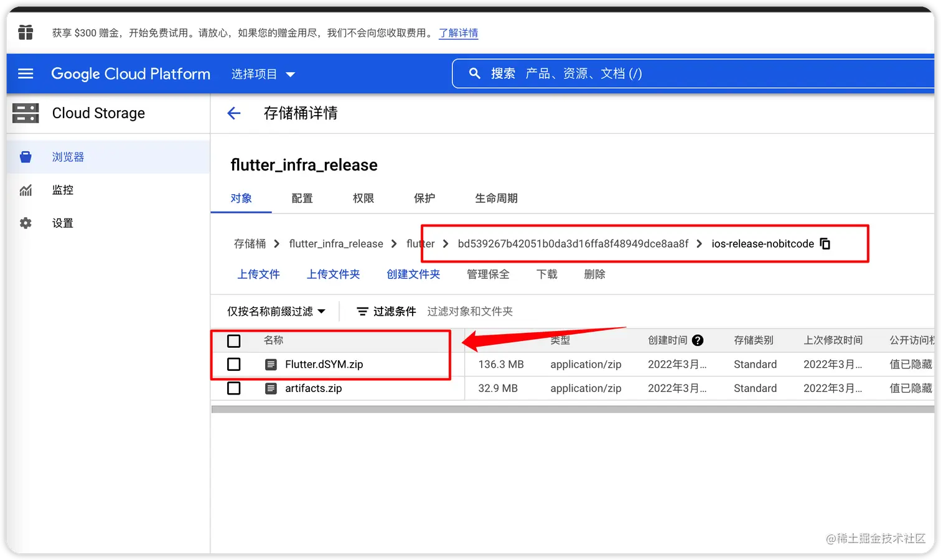Image resolution: width=941 pixels, height=560 pixels.
Task: Click the file icon for artifacts.zip
Action: (271, 388)
